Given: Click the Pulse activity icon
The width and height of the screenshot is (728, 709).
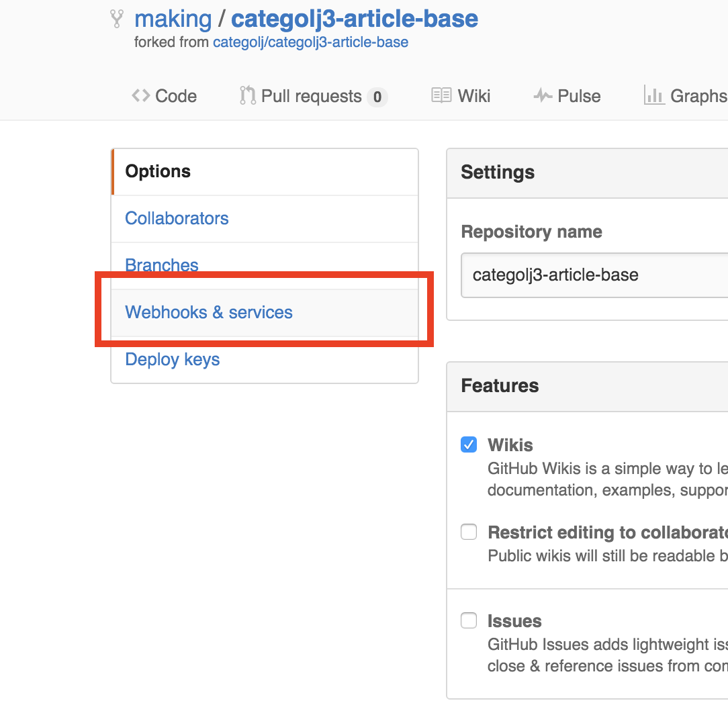Looking at the screenshot, I should coord(543,96).
